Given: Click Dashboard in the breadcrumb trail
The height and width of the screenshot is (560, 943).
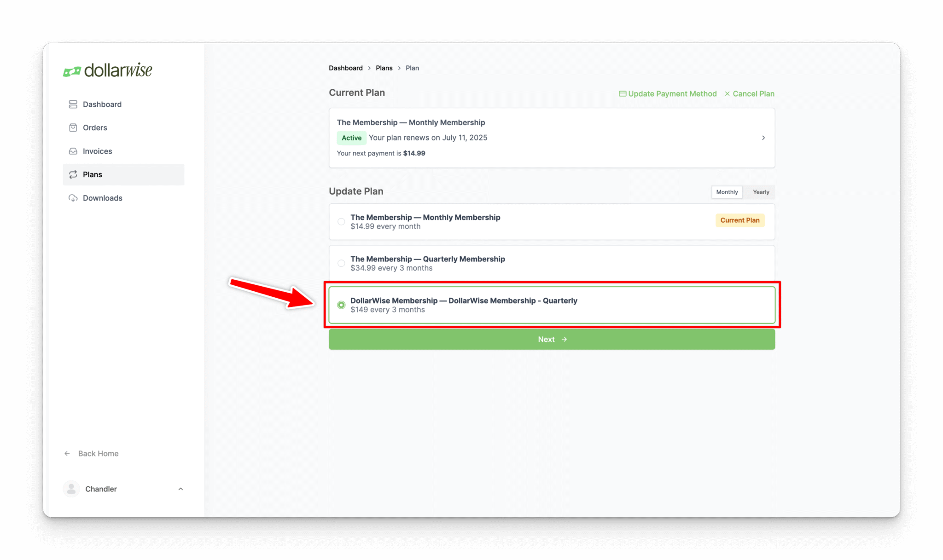Looking at the screenshot, I should tap(345, 68).
